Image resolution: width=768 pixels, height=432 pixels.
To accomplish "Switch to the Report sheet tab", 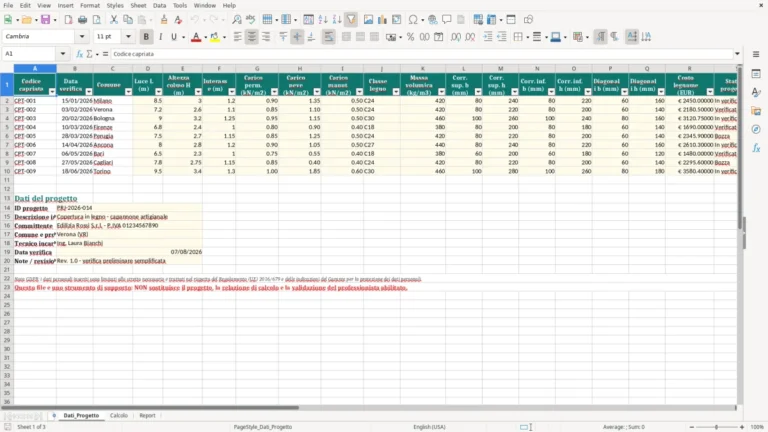I will coord(147,415).
